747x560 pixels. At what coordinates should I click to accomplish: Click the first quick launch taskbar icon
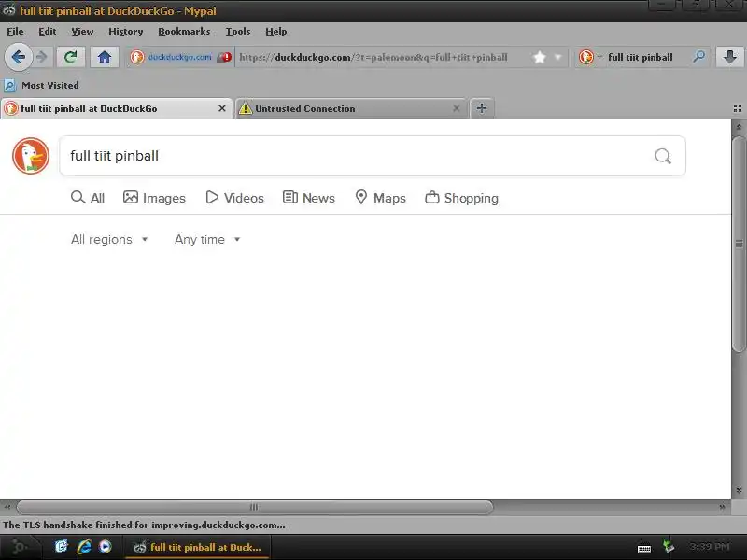pos(62,547)
